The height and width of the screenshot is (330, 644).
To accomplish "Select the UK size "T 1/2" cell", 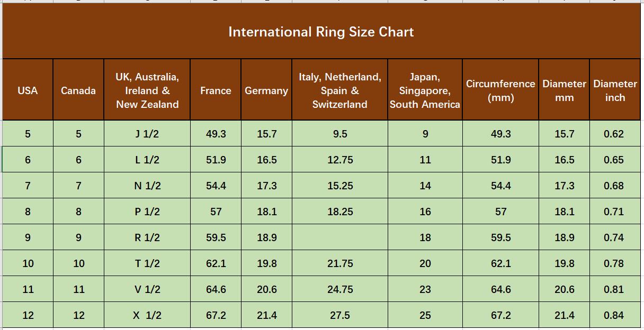I will (x=147, y=263).
